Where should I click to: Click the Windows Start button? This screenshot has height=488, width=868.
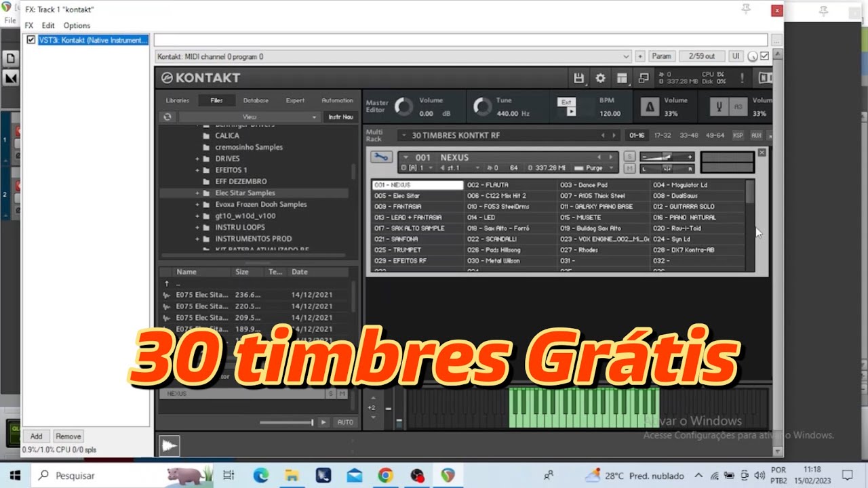[x=15, y=475]
